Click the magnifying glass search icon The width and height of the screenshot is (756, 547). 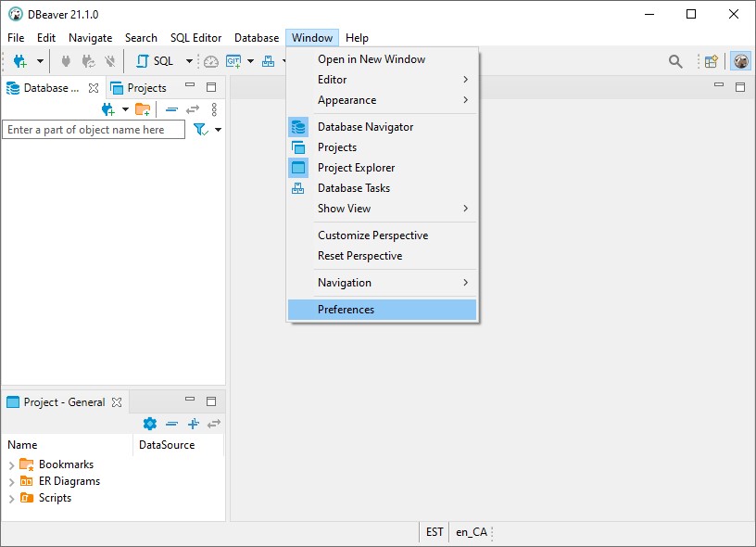click(x=675, y=61)
